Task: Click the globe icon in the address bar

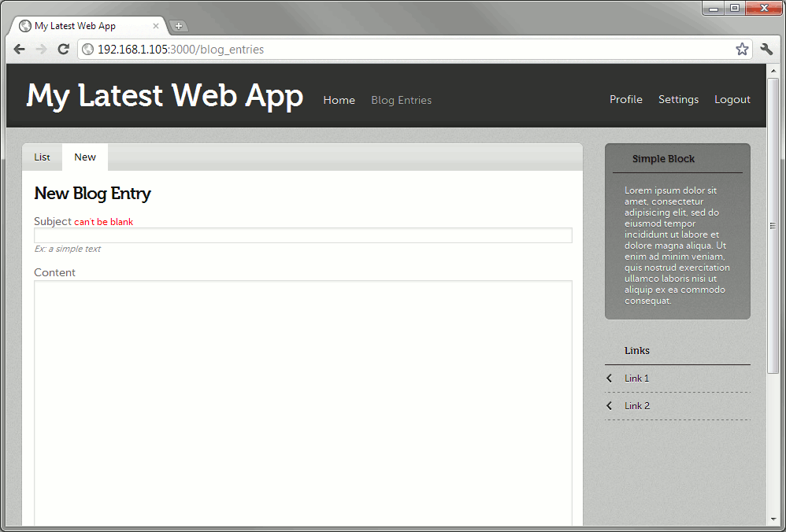Action: (87, 49)
